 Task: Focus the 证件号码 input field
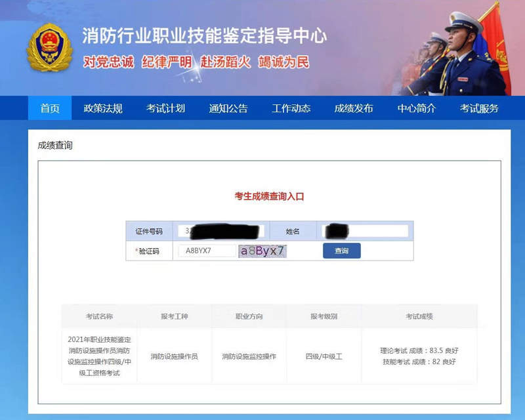tap(220, 231)
